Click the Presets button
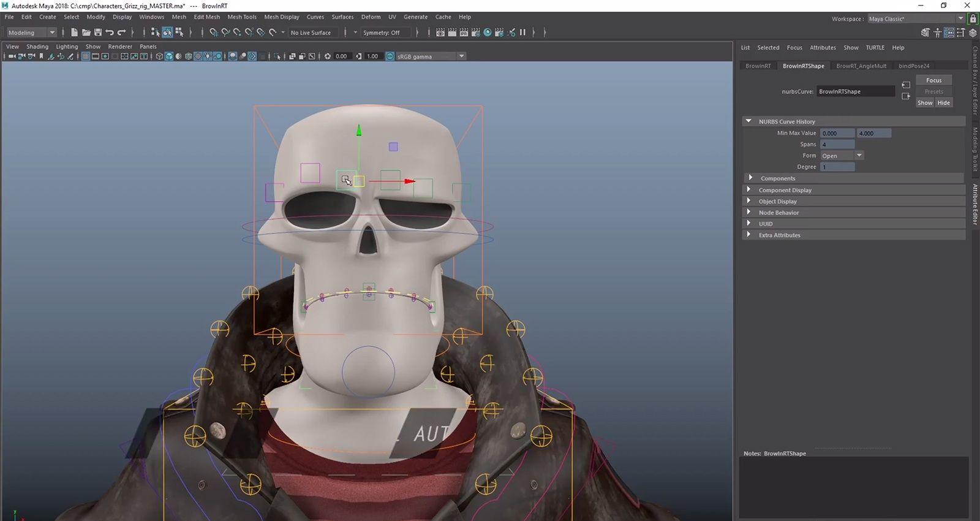This screenshot has height=521, width=980. (934, 91)
